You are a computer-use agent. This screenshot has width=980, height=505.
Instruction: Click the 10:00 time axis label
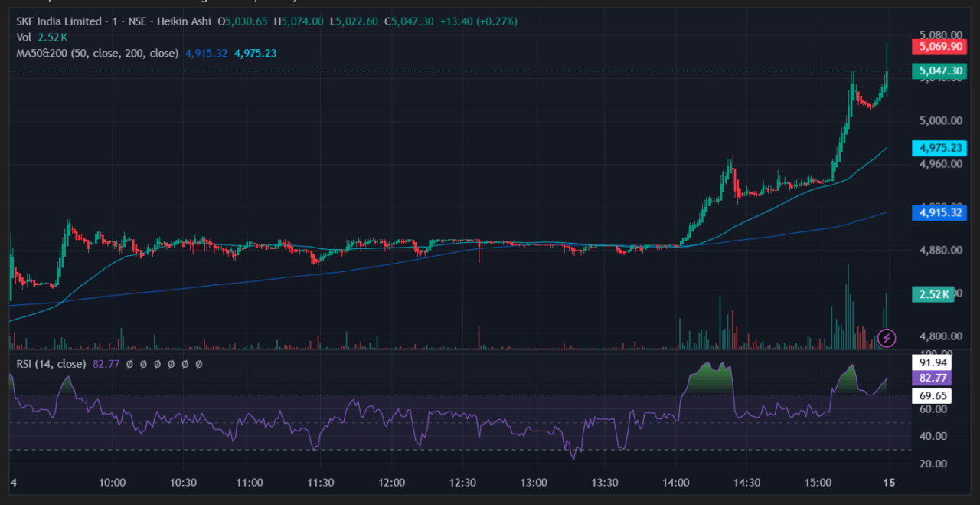(112, 483)
